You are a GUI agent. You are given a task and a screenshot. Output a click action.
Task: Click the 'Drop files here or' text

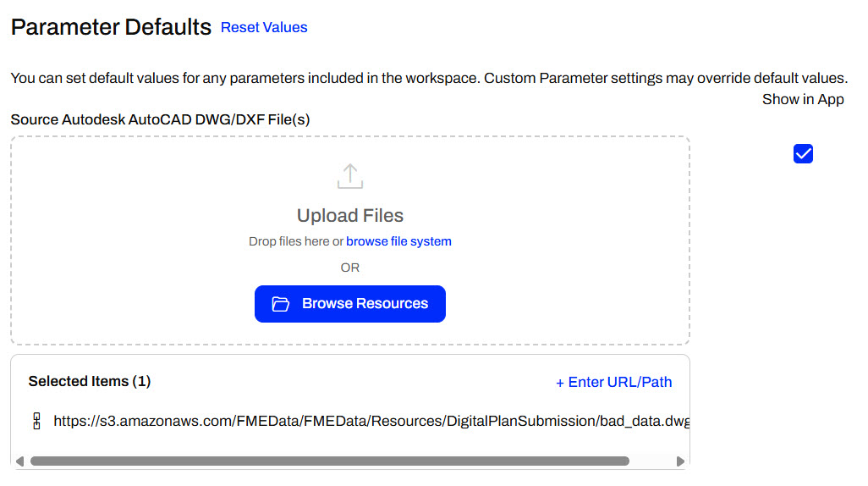tap(295, 241)
